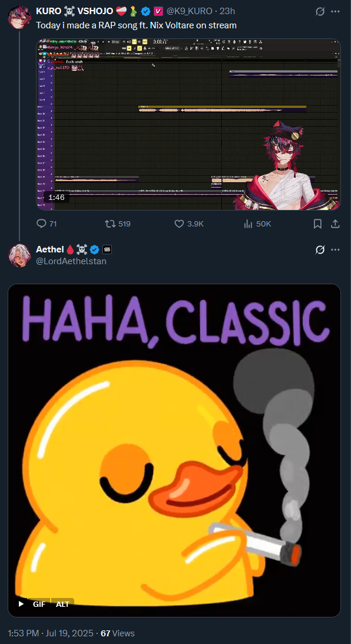351x644 pixels.
Task: Open KURO's profile avatar
Action: tap(19, 17)
